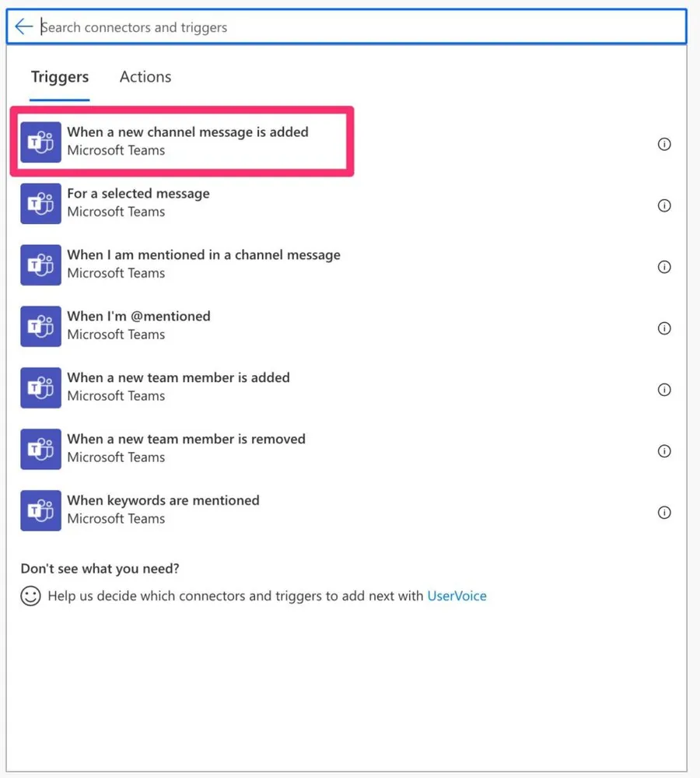Click Teams icon for new channel message trigger
Image resolution: width=700 pixels, height=778 pixels.
40,142
